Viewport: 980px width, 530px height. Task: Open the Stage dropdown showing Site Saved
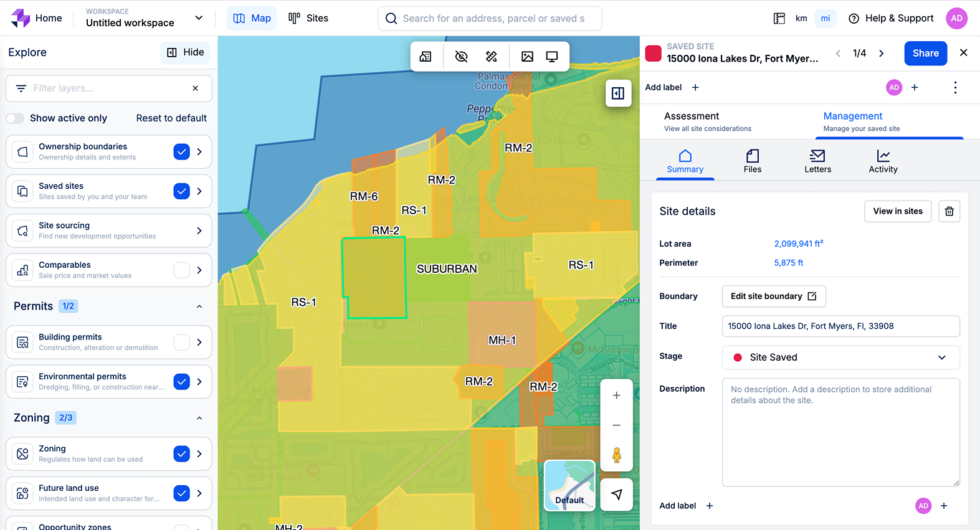pos(840,357)
